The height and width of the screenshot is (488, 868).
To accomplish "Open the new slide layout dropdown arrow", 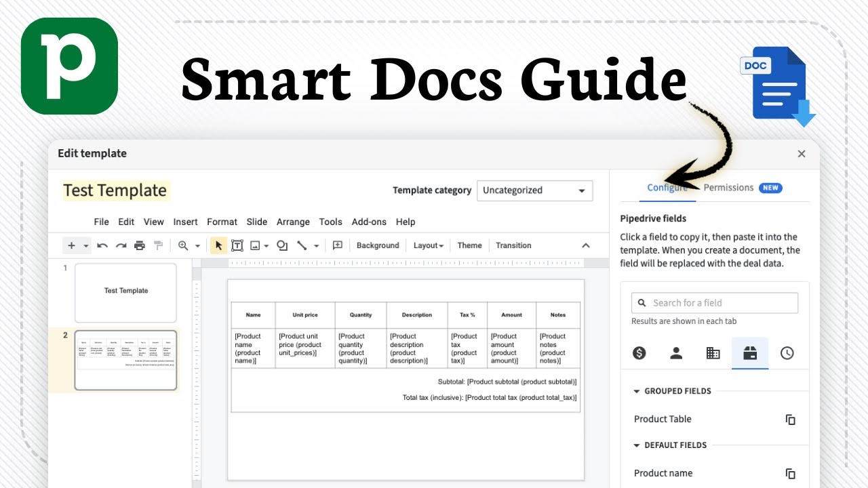I will (86, 246).
